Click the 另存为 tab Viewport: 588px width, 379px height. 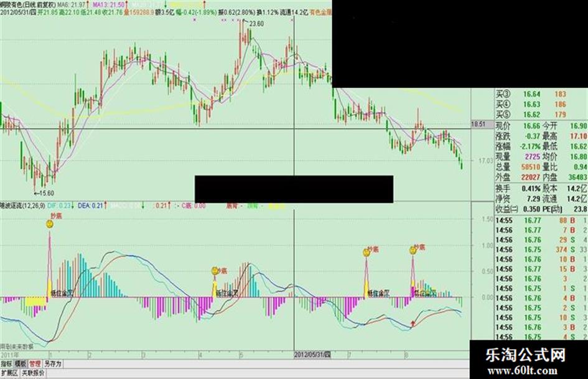[x=52, y=363]
